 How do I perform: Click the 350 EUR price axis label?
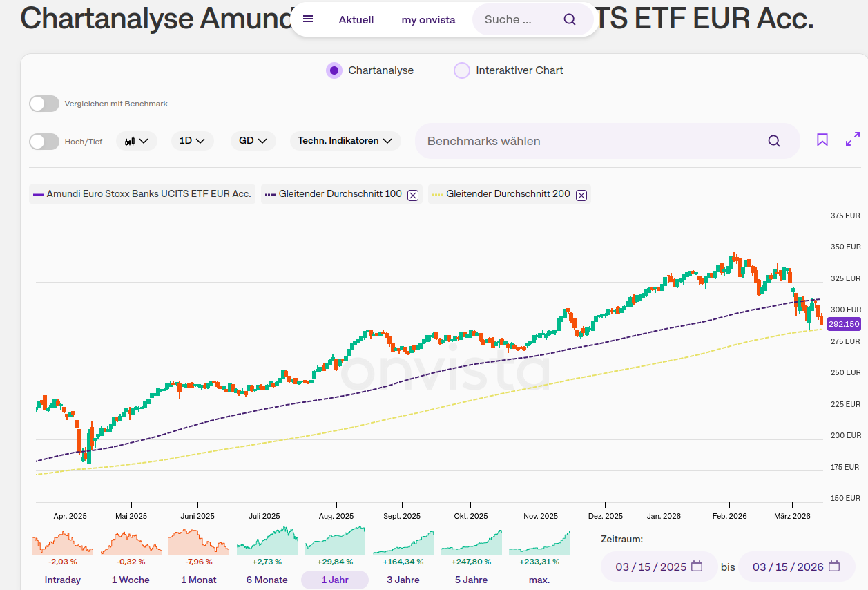(x=845, y=247)
